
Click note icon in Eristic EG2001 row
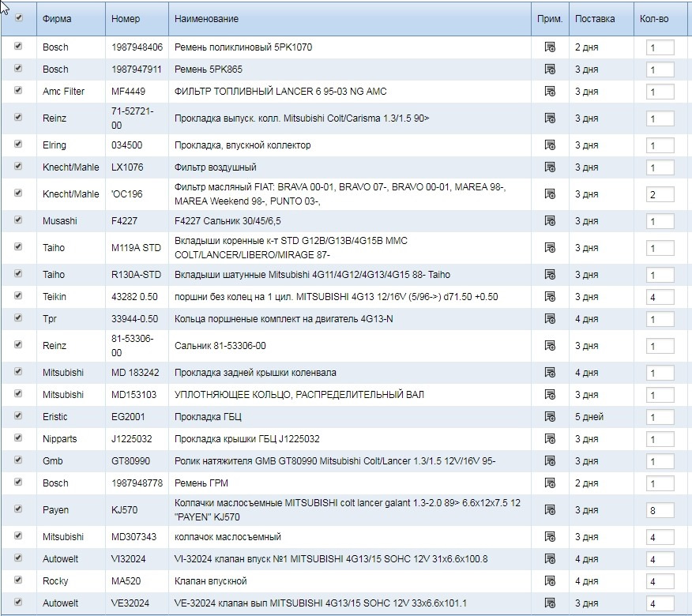550,417
